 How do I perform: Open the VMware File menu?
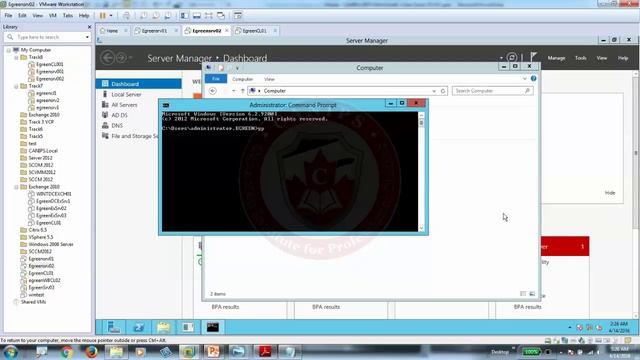click(x=8, y=16)
